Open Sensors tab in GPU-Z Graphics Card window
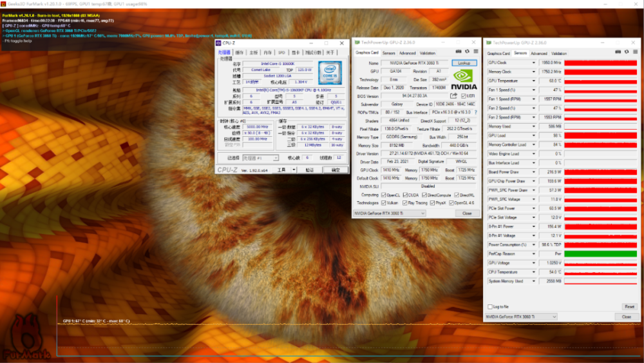Image resolution: width=644 pixels, height=363 pixels. pos(388,53)
